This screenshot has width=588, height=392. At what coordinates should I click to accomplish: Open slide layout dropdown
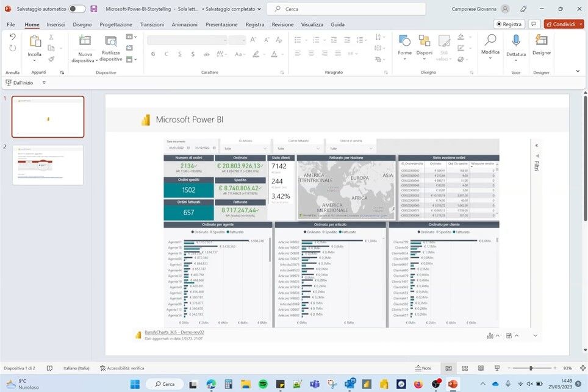(131, 37)
